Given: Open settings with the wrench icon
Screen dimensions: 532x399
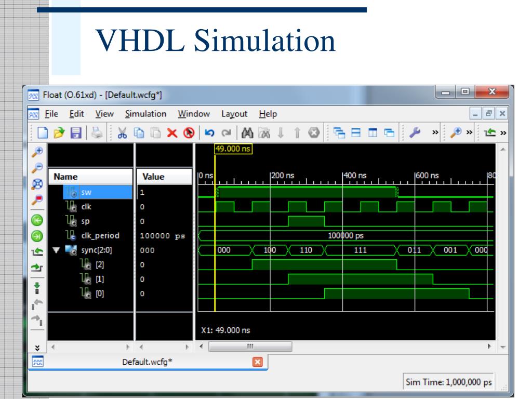Looking at the screenshot, I should (414, 132).
